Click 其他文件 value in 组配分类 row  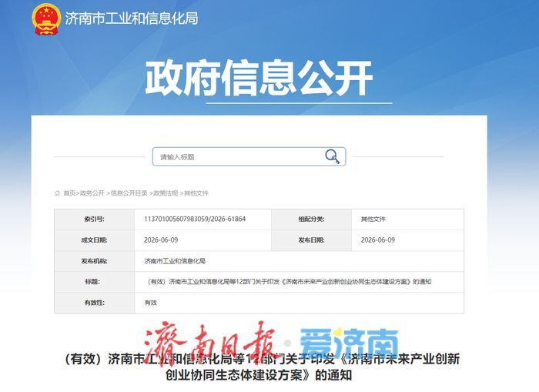[373, 219]
